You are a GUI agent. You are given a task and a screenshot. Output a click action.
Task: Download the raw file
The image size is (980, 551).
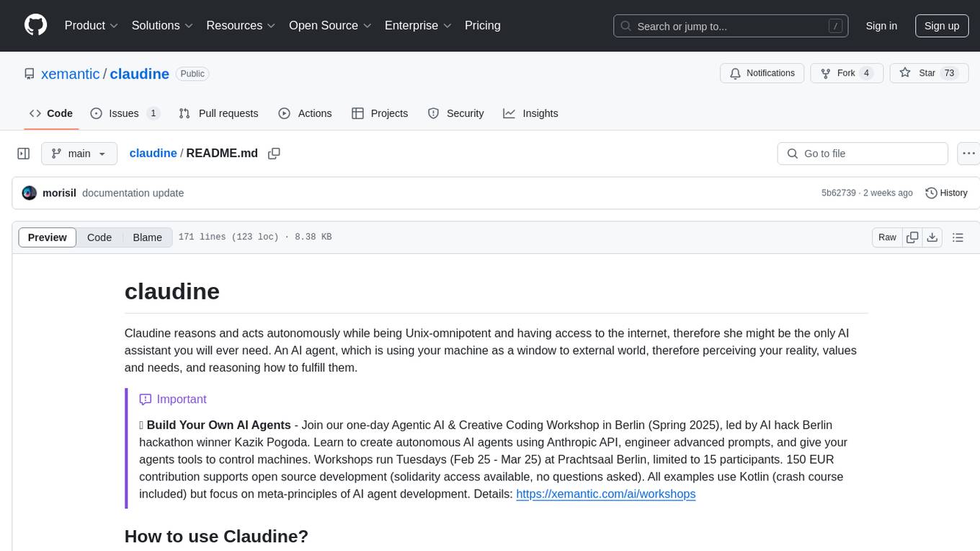(932, 237)
